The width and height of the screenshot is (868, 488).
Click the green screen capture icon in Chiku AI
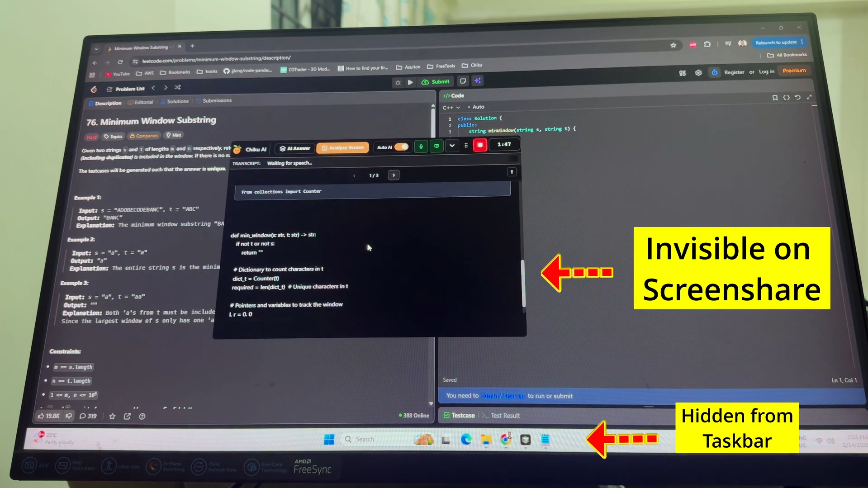click(436, 146)
